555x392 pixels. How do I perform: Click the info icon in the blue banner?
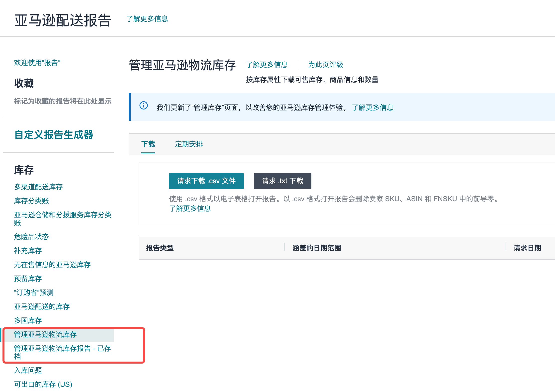[144, 105]
